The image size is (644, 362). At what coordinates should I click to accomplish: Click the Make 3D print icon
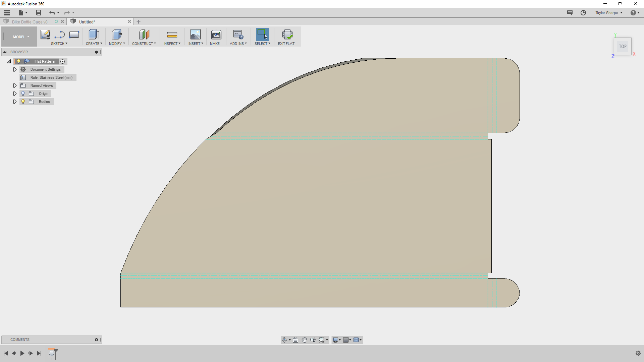[x=216, y=35]
